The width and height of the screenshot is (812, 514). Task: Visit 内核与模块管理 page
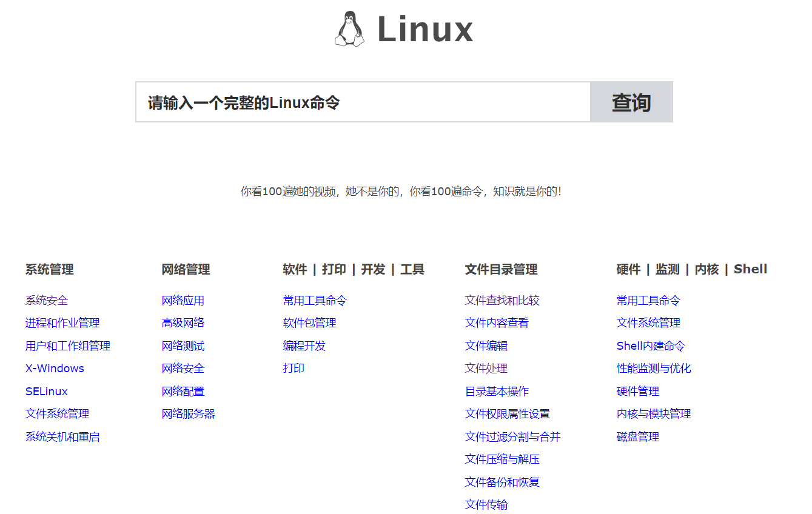click(654, 414)
